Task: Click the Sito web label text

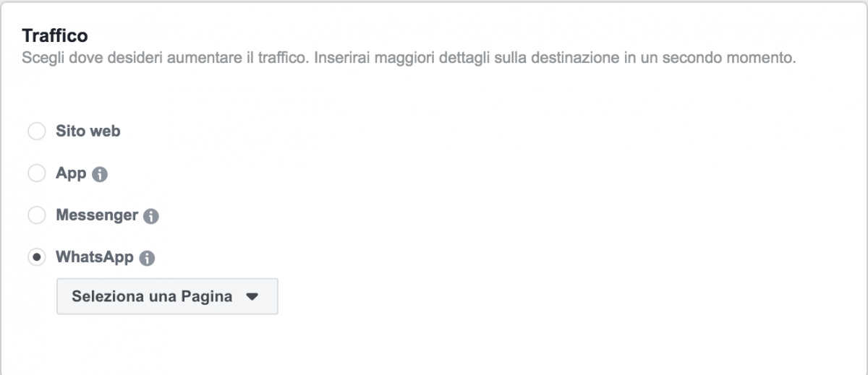Action: click(x=88, y=132)
